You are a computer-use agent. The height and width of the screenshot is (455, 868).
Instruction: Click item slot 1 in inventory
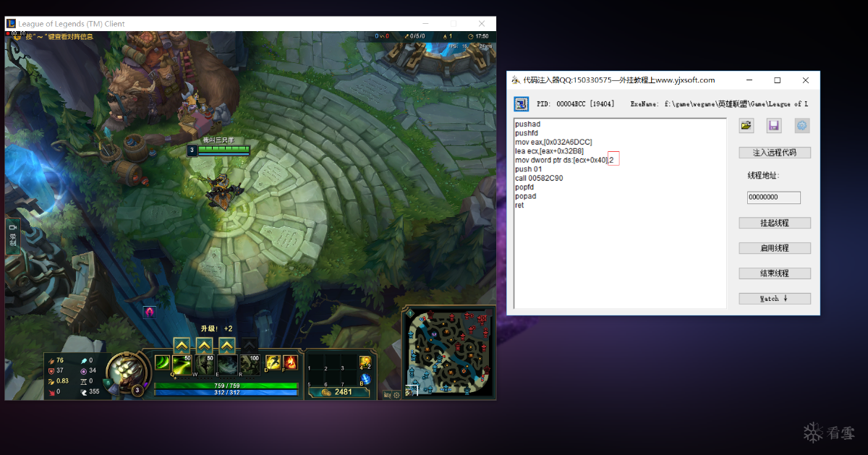(x=315, y=362)
